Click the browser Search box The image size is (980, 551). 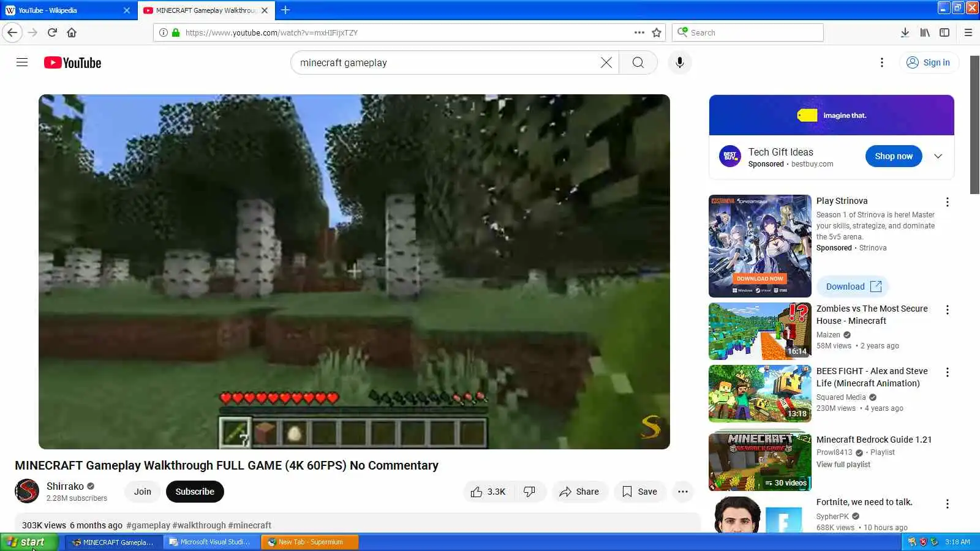[747, 32]
